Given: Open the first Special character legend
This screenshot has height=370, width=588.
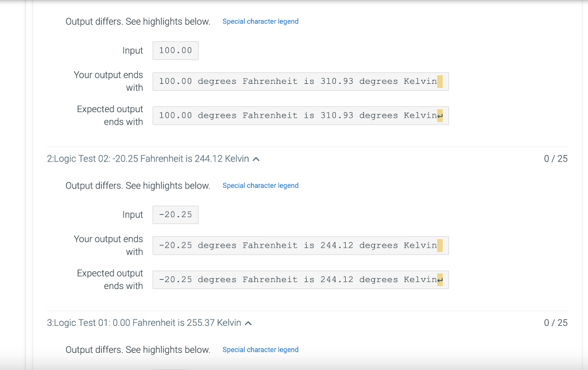Looking at the screenshot, I should click(x=260, y=21).
